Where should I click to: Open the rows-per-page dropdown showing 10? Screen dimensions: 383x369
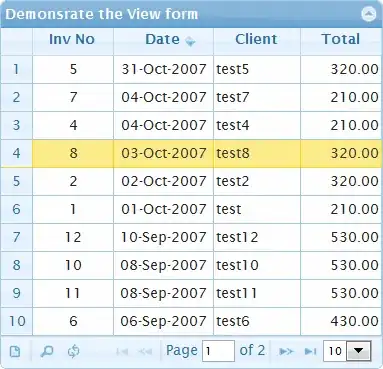click(347, 351)
